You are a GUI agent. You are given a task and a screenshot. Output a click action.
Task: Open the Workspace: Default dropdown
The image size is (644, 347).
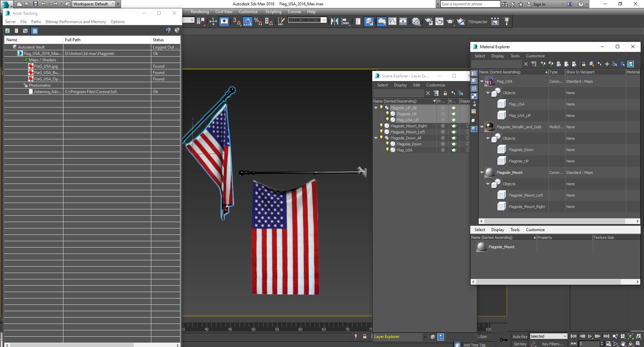(94, 4)
